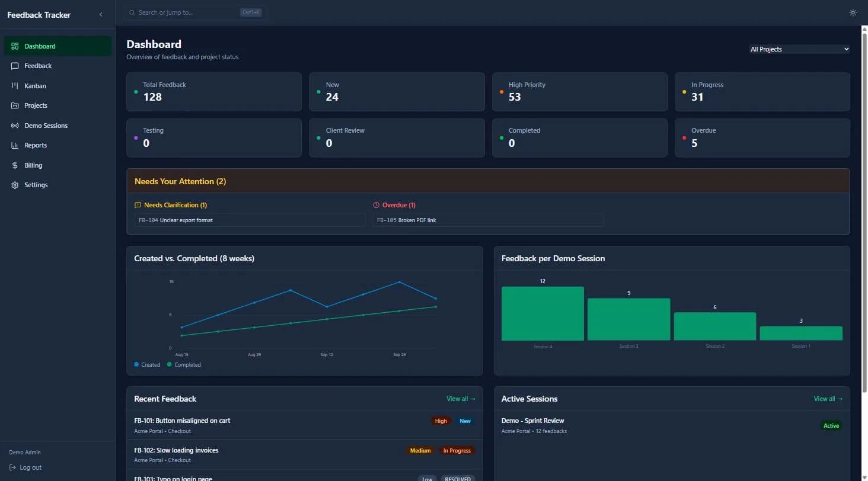Click the High priority badge on FB-101

tap(441, 421)
